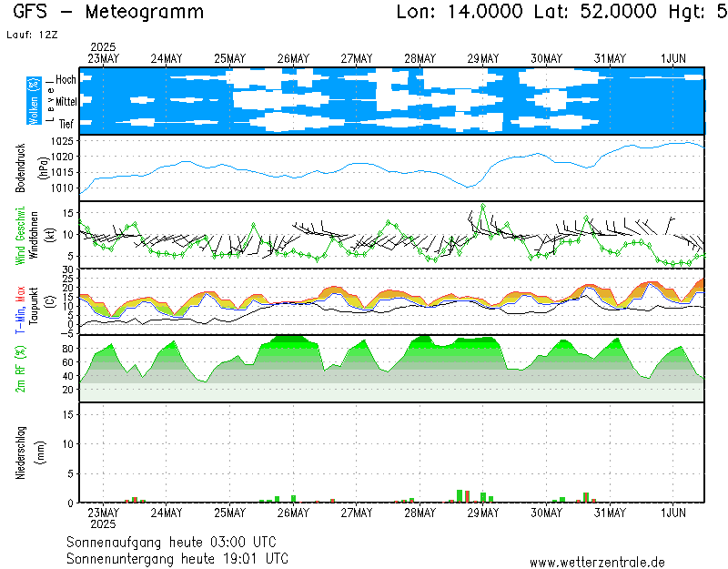This screenshot has height=569, width=728.
Task: Click the 'Mittel' cloud level label
Action: pos(66,101)
